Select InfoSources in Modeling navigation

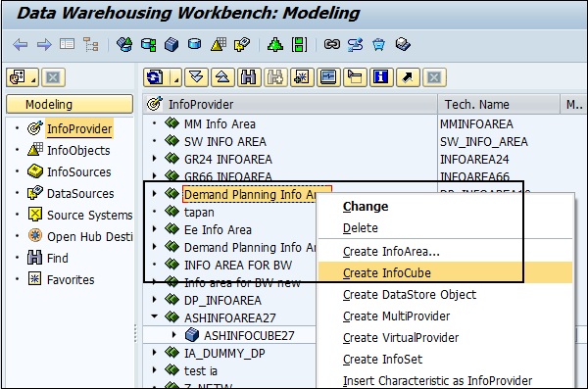[78, 172]
